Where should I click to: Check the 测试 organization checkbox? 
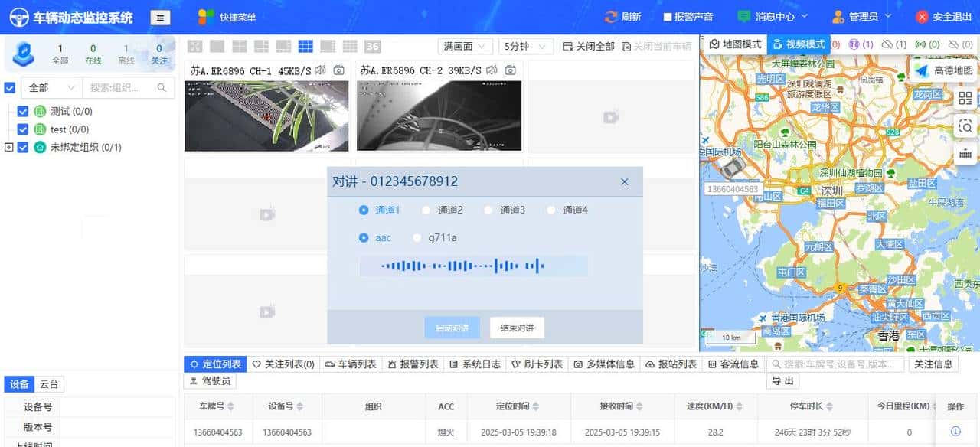click(23, 110)
